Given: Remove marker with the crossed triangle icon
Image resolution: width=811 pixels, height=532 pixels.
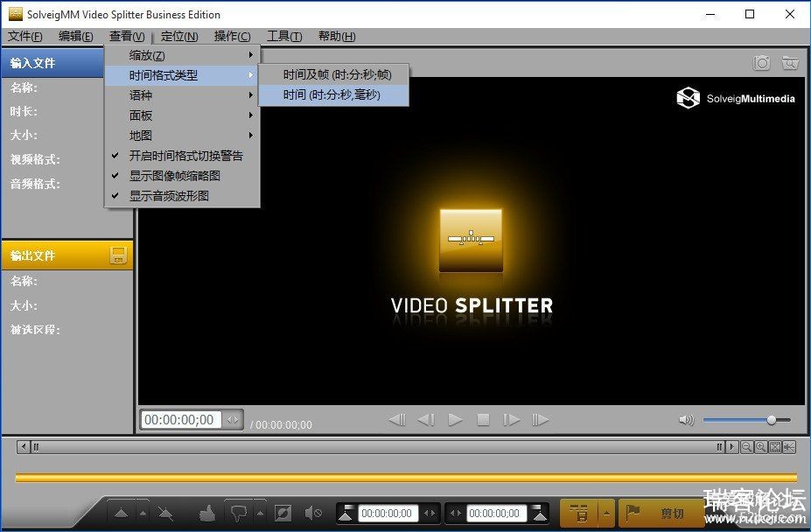Looking at the screenshot, I should [165, 514].
